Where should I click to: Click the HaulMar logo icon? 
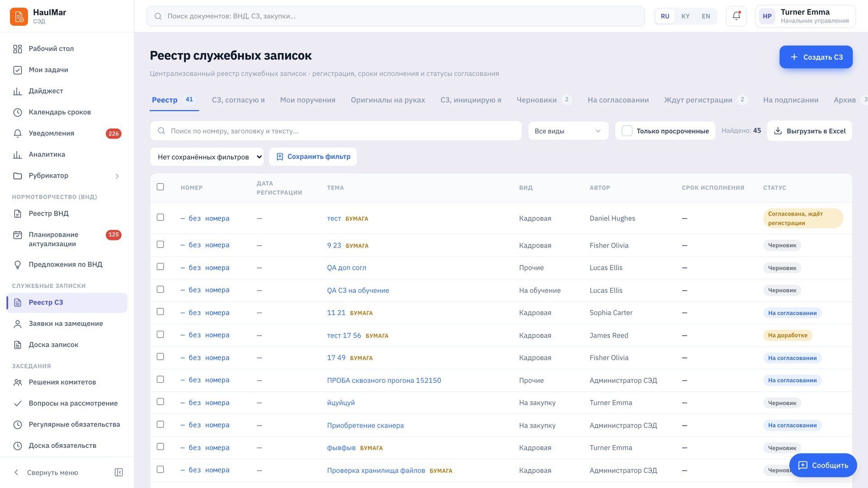coord(19,16)
